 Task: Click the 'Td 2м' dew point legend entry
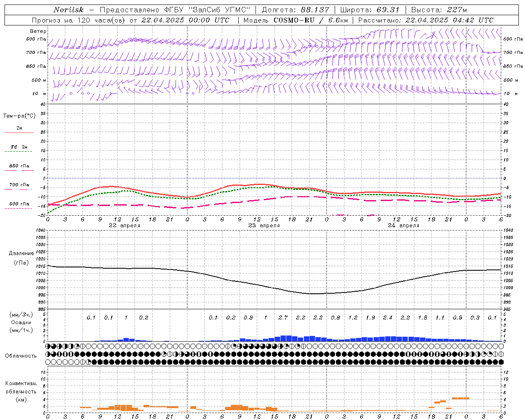[x=19, y=147]
